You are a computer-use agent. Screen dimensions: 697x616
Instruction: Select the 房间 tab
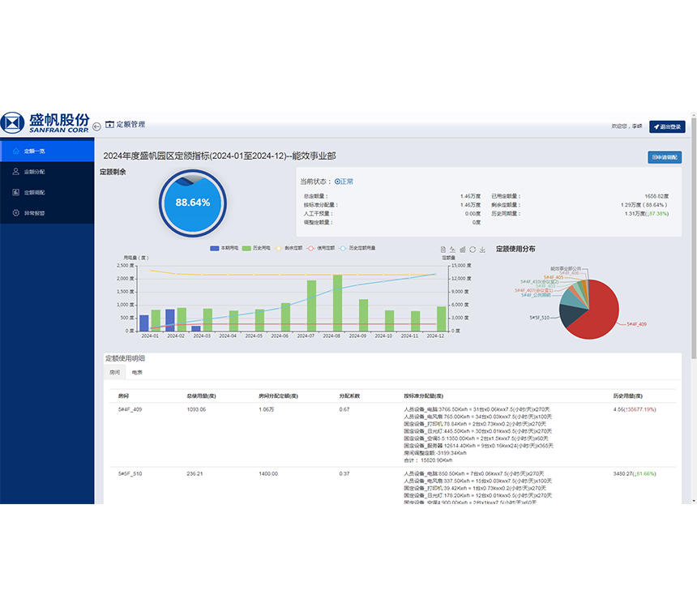pyautogui.click(x=114, y=373)
